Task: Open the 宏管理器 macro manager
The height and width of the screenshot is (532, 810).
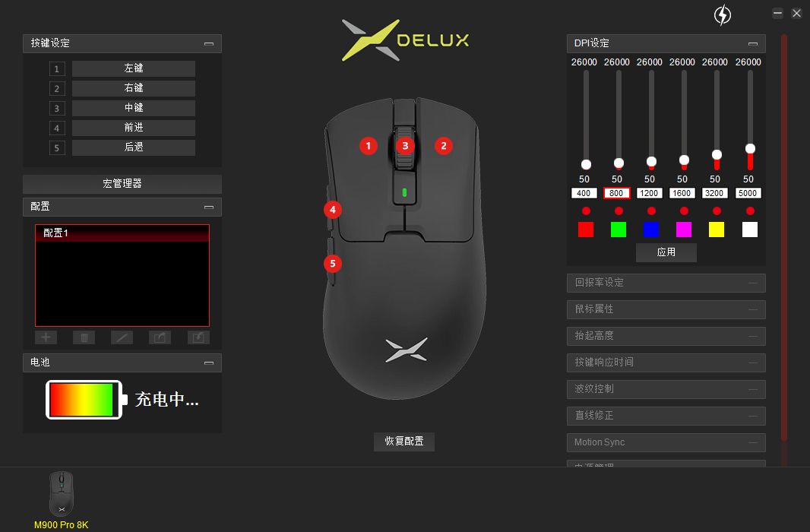Action: pos(122,183)
